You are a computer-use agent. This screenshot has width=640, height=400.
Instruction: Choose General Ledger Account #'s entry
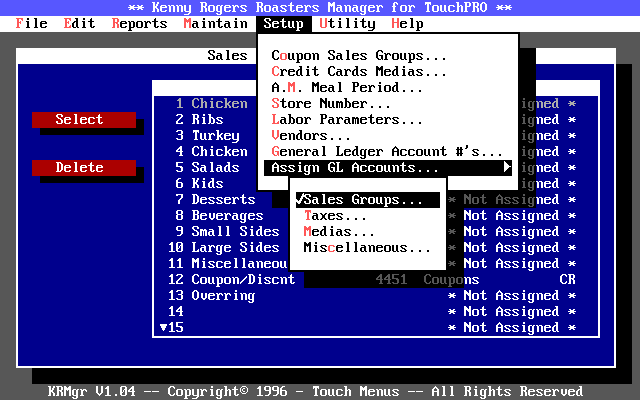pos(387,151)
